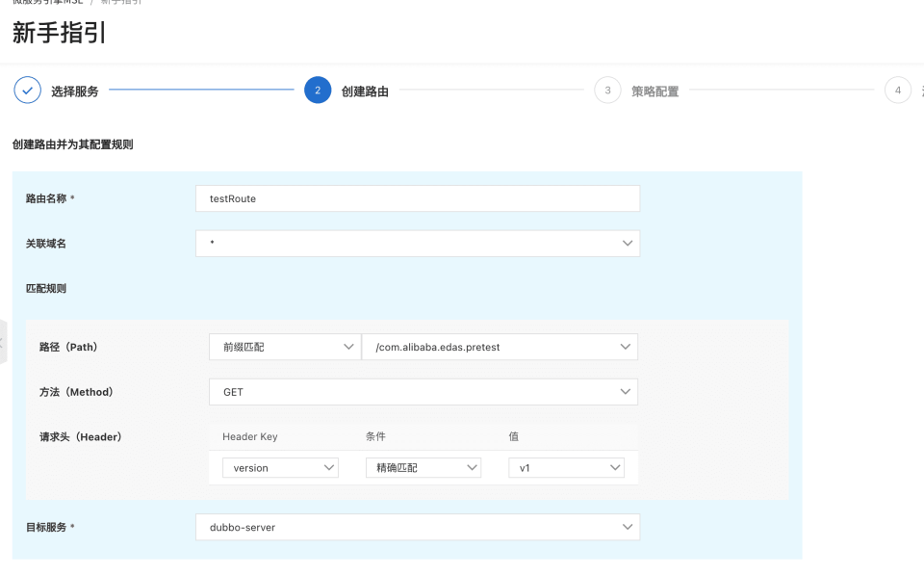Click the chevron arrow in 关联域名 field
This screenshot has height=575, width=924.
(x=627, y=244)
